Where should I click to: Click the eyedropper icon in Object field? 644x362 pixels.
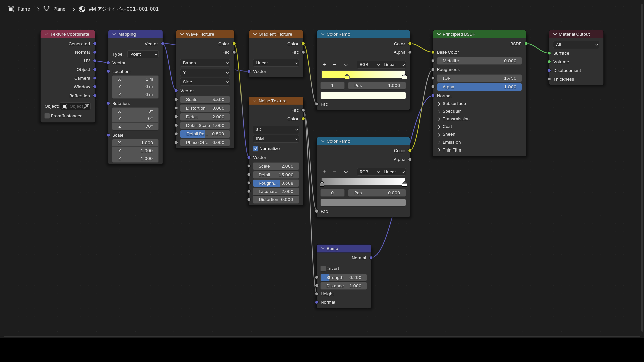pyautogui.click(x=86, y=106)
